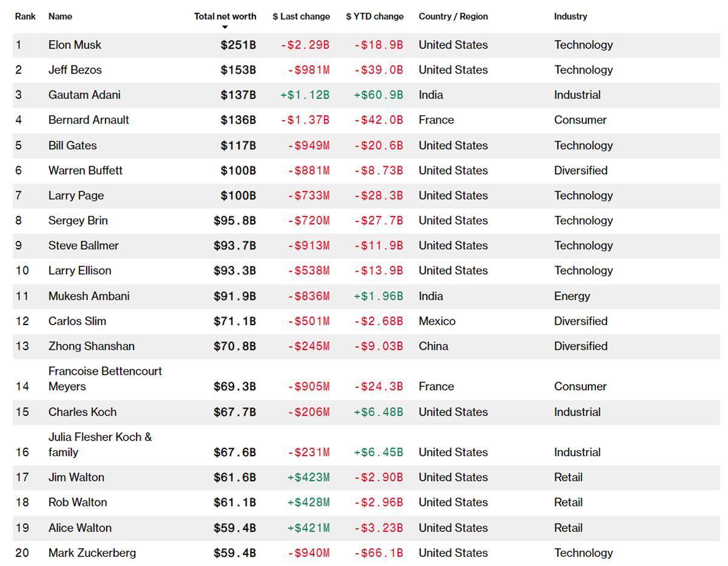
Task: Click on Warren Buffett's name
Action: coord(85,170)
